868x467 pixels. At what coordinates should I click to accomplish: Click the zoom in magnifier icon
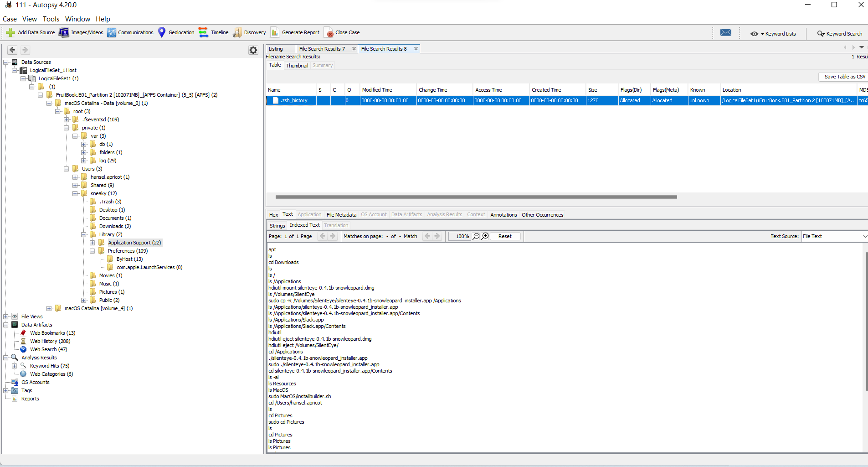[485, 236]
